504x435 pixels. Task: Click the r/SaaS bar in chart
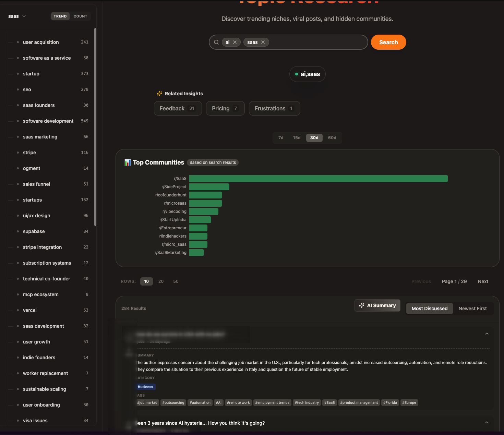click(x=318, y=179)
